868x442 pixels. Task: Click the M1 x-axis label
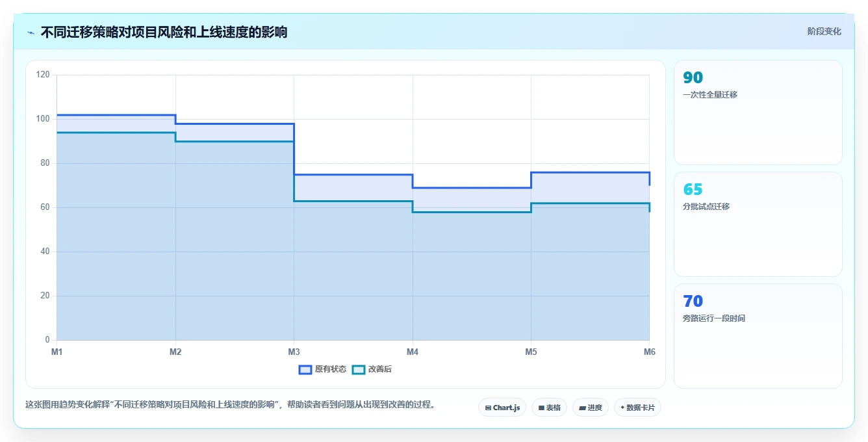57,352
